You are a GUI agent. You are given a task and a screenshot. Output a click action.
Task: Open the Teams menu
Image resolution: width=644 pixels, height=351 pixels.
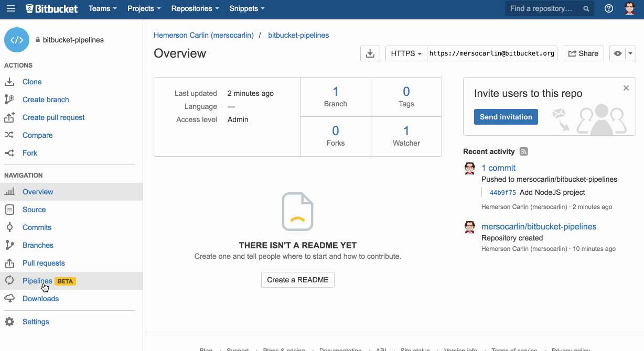[102, 8]
